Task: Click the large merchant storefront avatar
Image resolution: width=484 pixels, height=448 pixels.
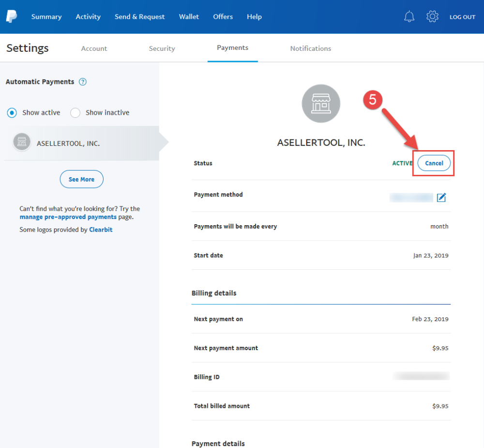Action: click(x=321, y=104)
